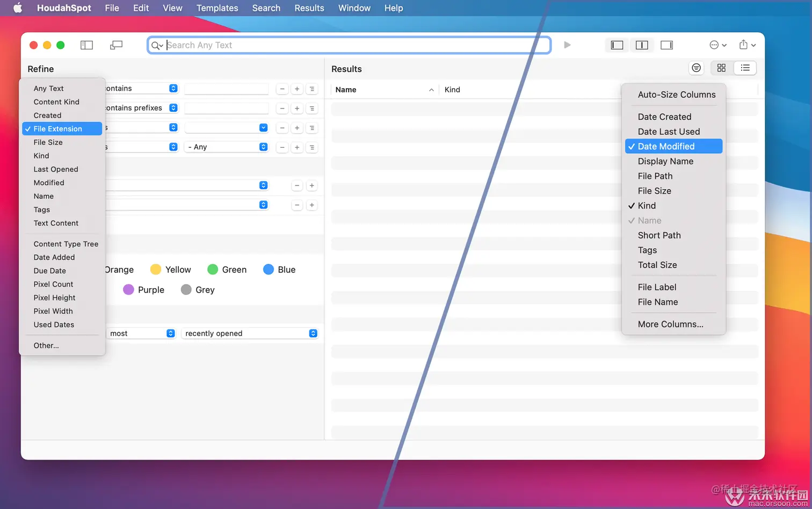
Task: Show left pane layout icon
Action: pyautogui.click(x=617, y=45)
